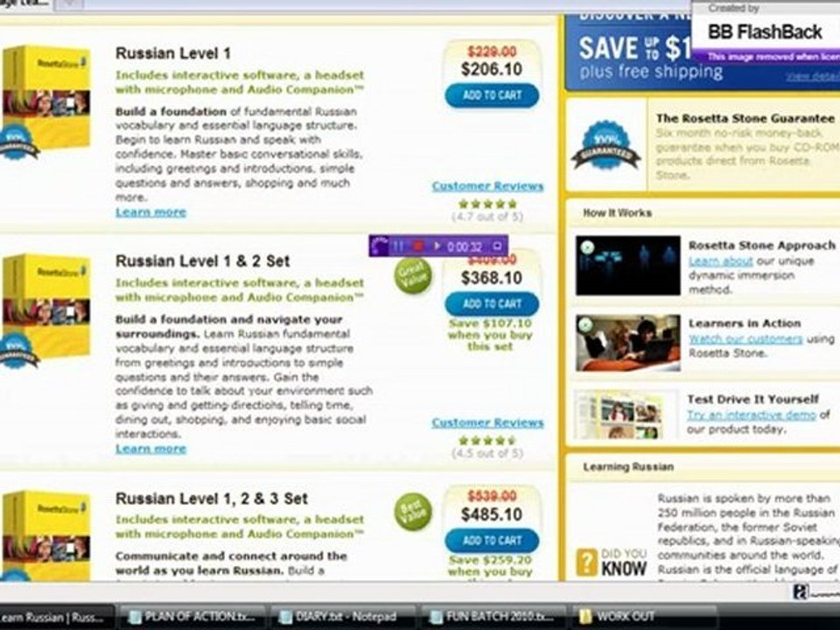Switch to DIARY.txt - Notepad taskbar button
The height and width of the screenshot is (630, 840).
[342, 617]
